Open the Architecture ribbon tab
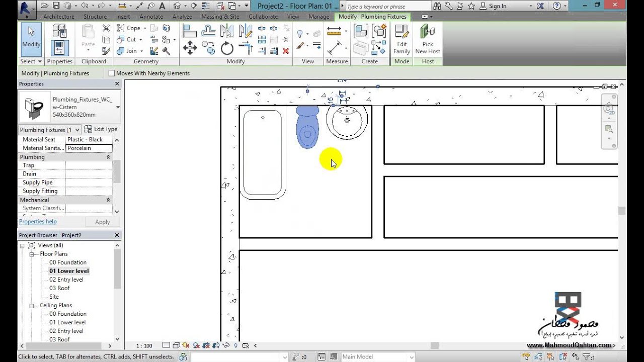Image resolution: width=644 pixels, height=362 pixels. [58, 17]
